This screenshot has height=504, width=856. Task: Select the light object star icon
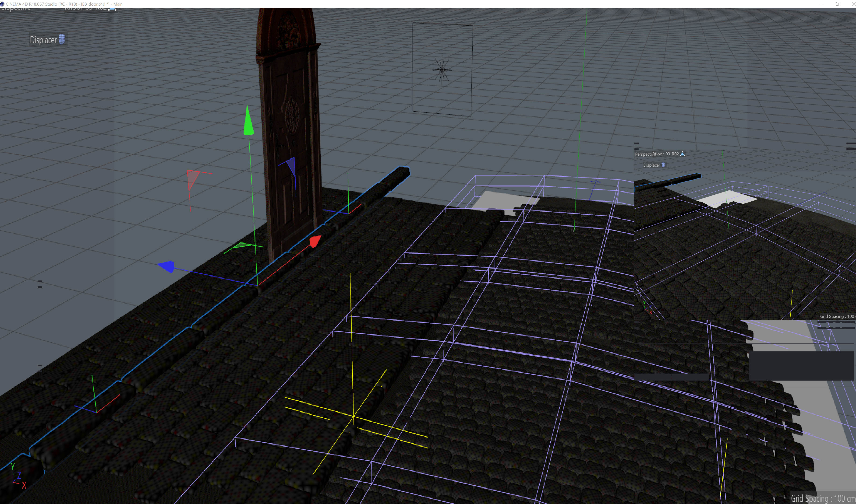pos(442,70)
